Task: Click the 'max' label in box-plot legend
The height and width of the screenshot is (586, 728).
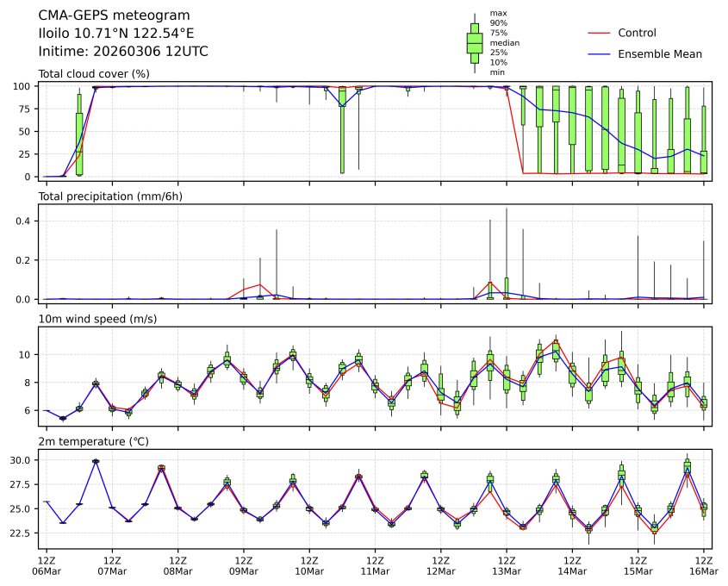Action: (498, 13)
